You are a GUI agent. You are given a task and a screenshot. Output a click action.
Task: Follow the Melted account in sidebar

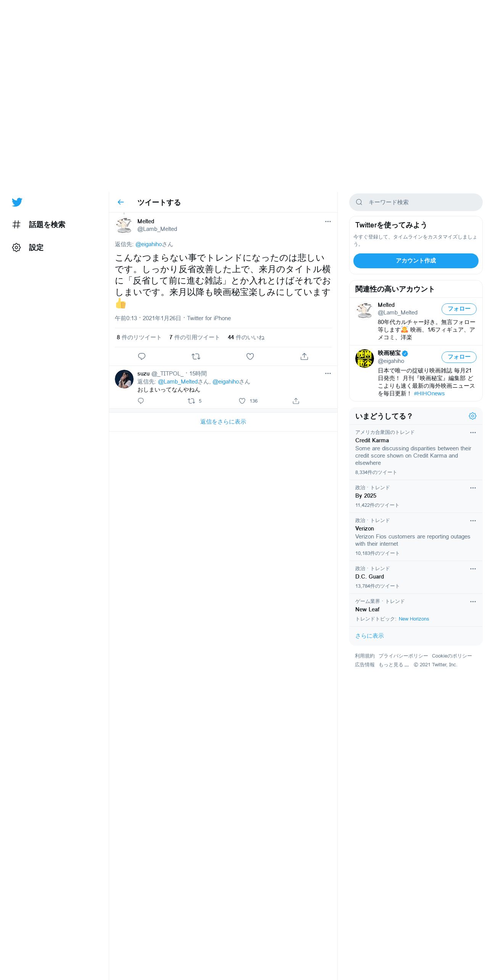(459, 309)
